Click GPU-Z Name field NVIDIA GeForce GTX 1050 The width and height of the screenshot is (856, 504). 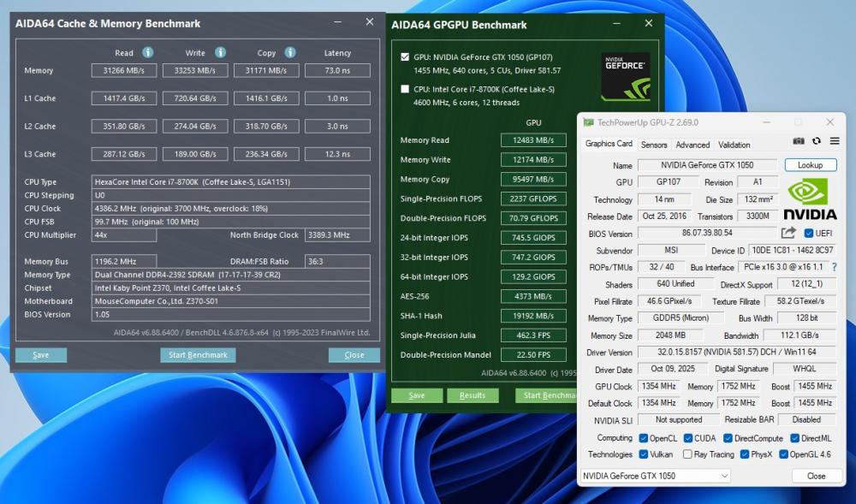click(x=707, y=165)
